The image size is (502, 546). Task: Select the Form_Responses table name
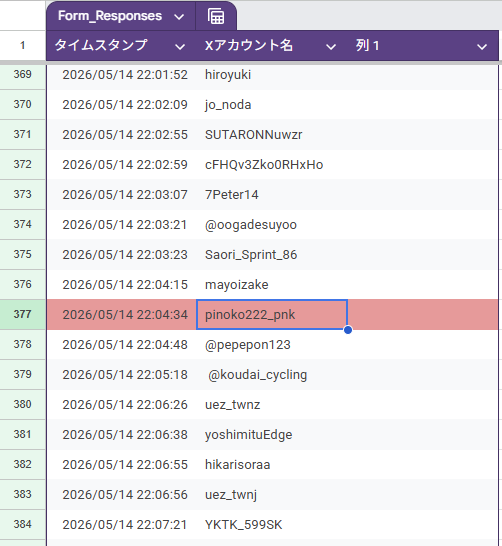tap(110, 16)
